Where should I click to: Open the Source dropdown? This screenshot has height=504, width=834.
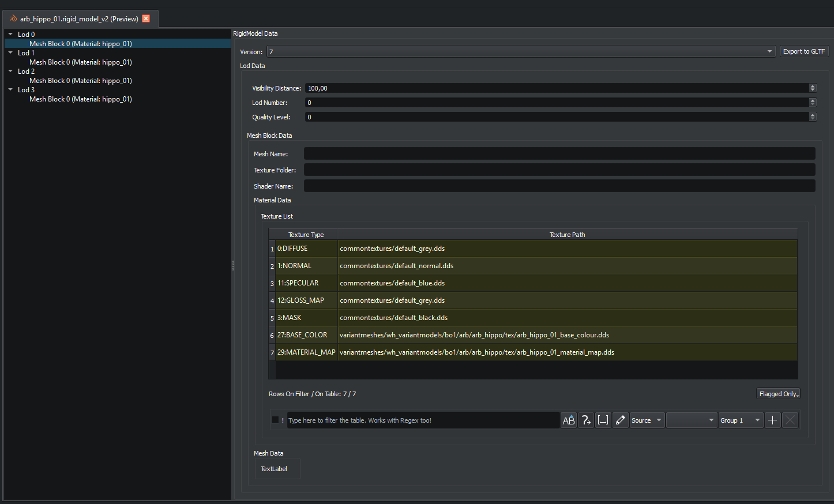[647, 420]
